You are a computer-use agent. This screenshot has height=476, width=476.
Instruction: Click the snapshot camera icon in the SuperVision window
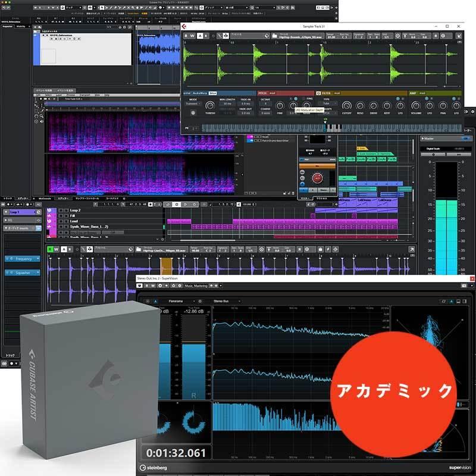tap(464, 286)
